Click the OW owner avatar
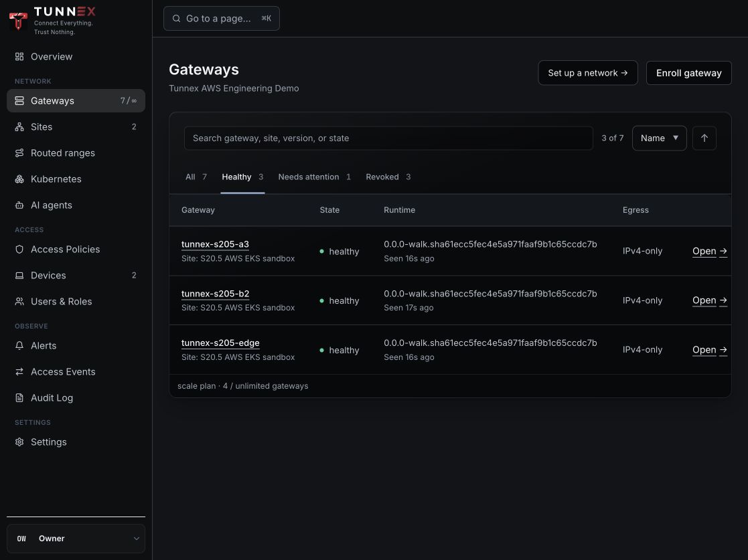Image resolution: width=748 pixels, height=560 pixels. 21,539
